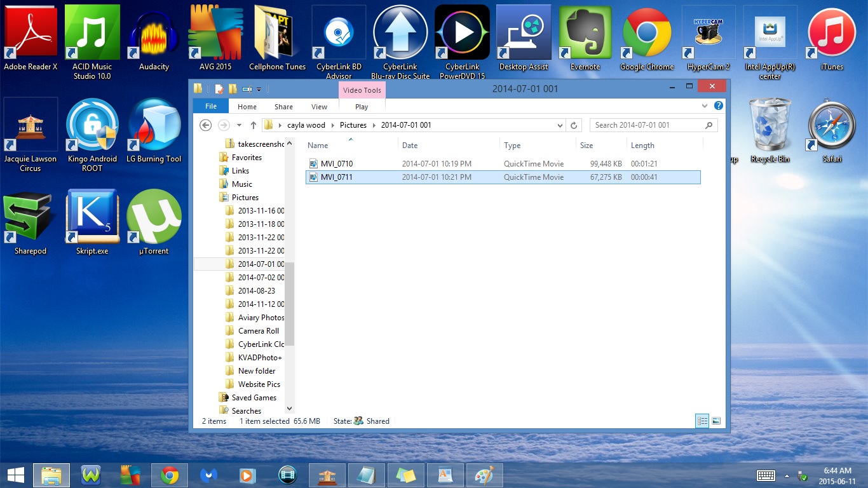Select the HyperCam 2 desktop icon
The height and width of the screenshot is (488, 868).
tap(709, 38)
